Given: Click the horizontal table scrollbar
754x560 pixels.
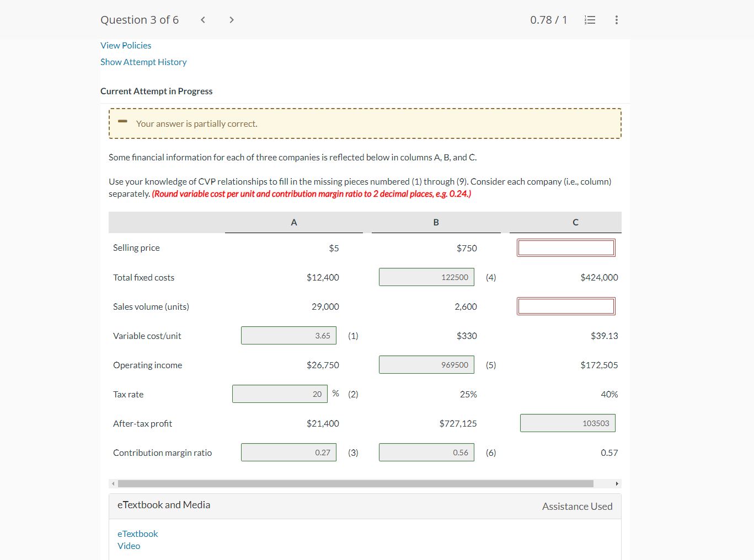Looking at the screenshot, I should pos(356,483).
